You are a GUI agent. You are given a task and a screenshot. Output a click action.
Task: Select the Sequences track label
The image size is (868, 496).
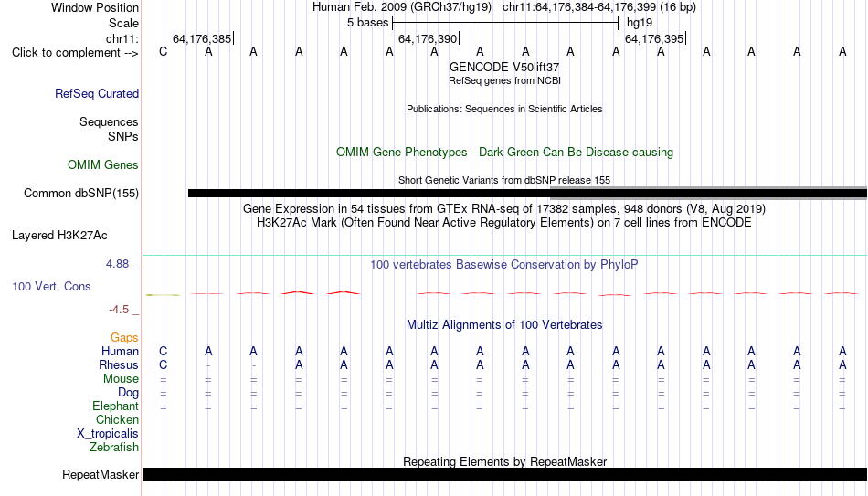pos(109,121)
